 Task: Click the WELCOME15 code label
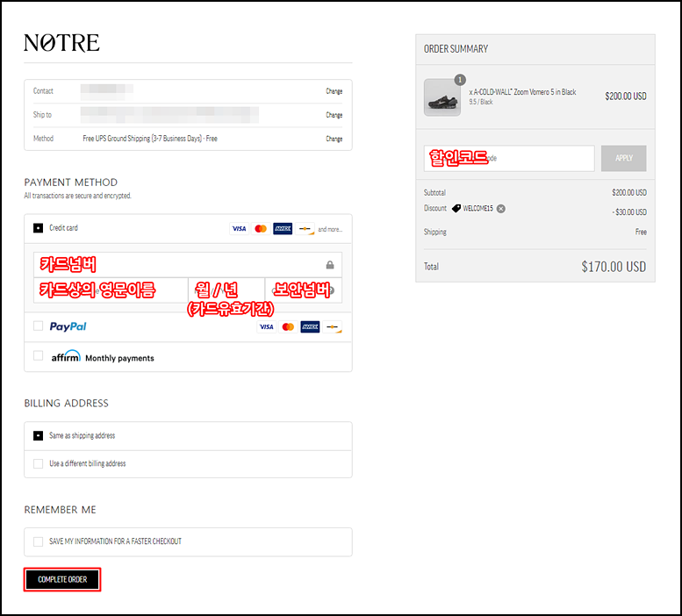tap(477, 209)
